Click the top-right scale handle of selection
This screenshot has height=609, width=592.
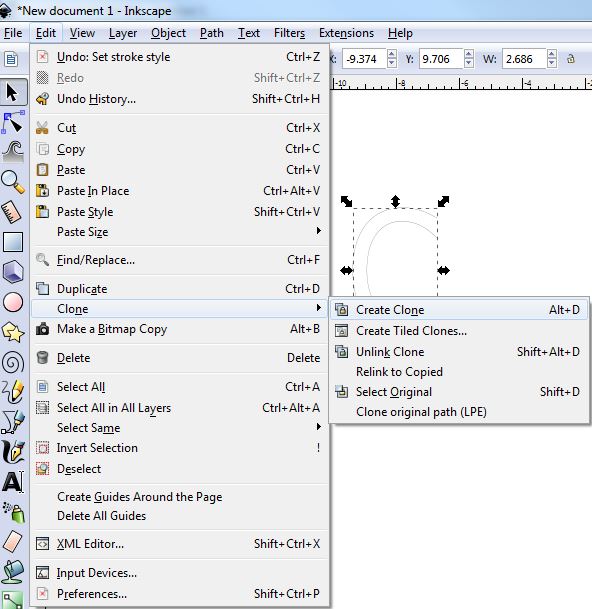[444, 201]
